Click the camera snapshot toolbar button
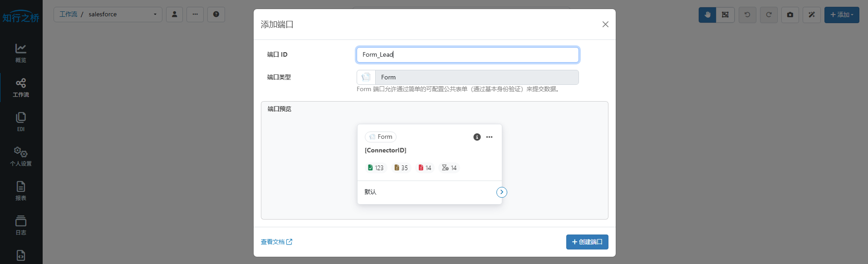Screen dimensions: 868x264 click(x=790, y=15)
